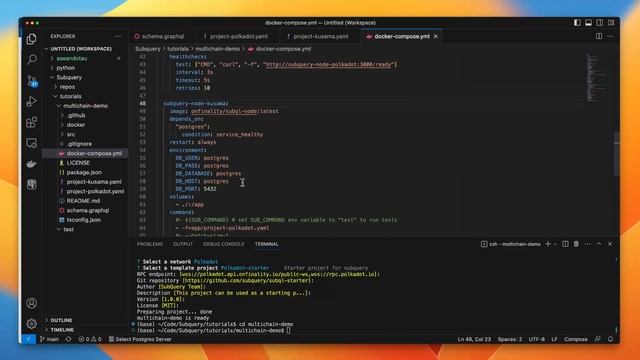The height and width of the screenshot is (360, 640).
Task: Select the Terminal panel tab
Action: click(x=267, y=244)
